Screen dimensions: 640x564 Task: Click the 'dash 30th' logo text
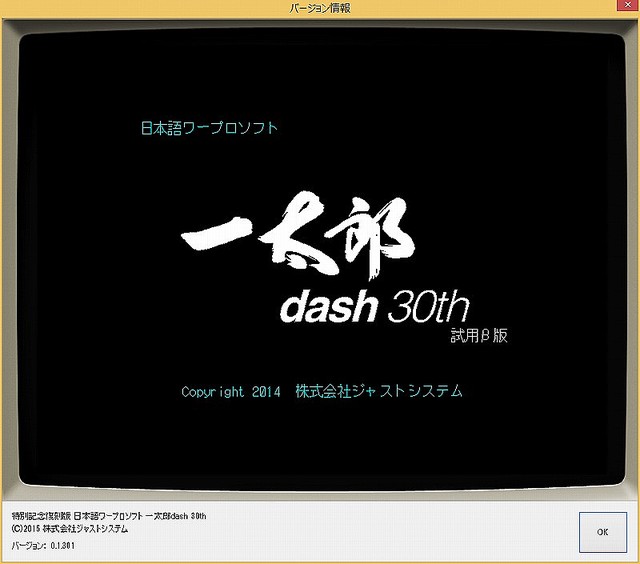coord(375,306)
